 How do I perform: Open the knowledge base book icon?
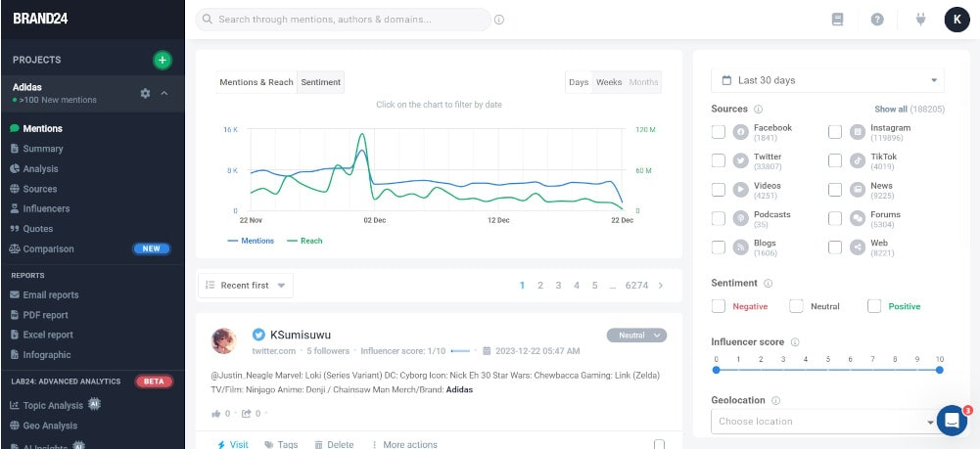coord(837,20)
